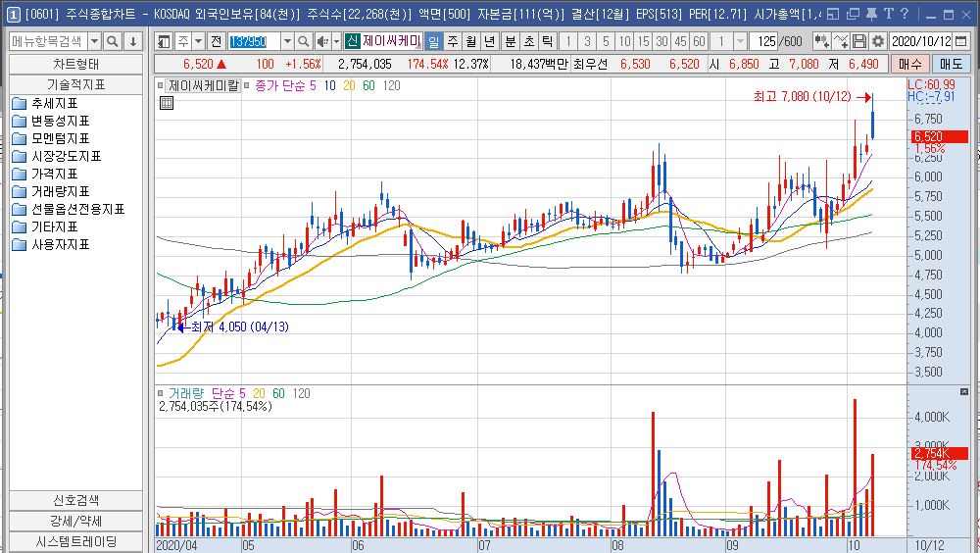This screenshot has width=980, height=553.
Task: Select 월 monthly period toggle
Action: pyautogui.click(x=471, y=42)
